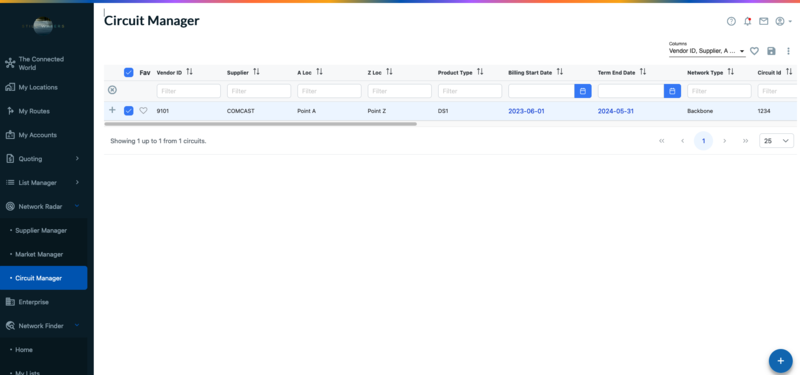800x375 pixels.
Task: Go to first page double-arrow
Action: [x=662, y=141]
